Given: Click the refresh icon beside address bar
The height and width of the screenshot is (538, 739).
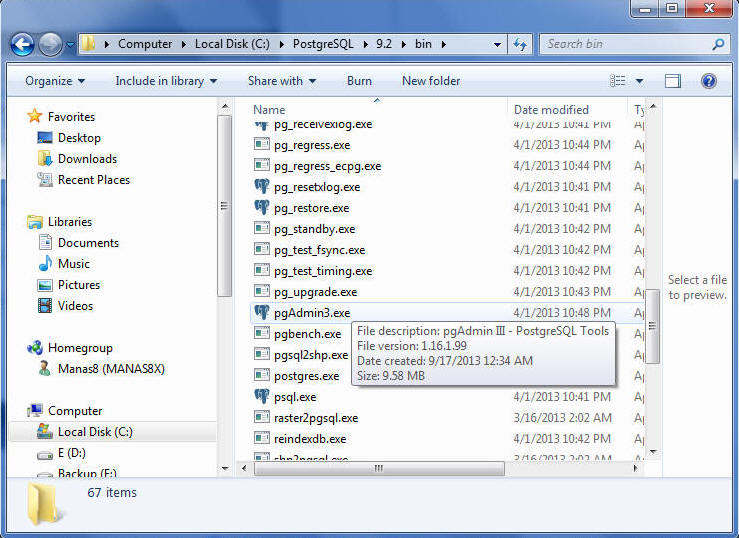Looking at the screenshot, I should (520, 44).
